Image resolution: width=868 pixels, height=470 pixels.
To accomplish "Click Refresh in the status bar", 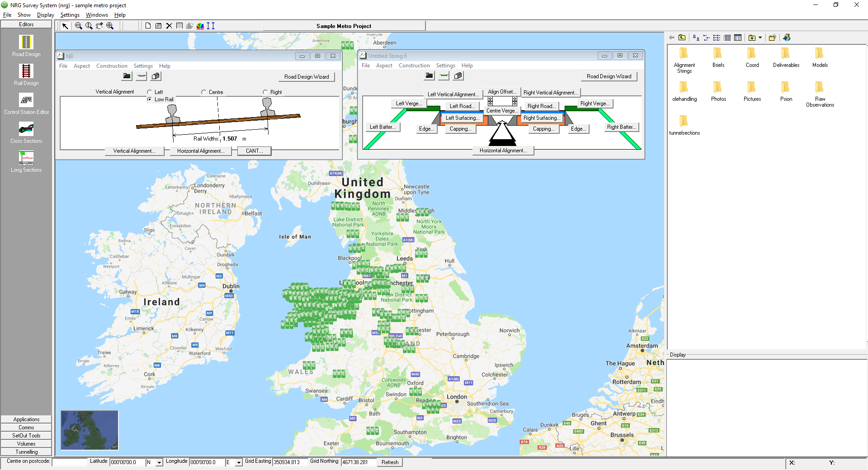I will (390, 462).
